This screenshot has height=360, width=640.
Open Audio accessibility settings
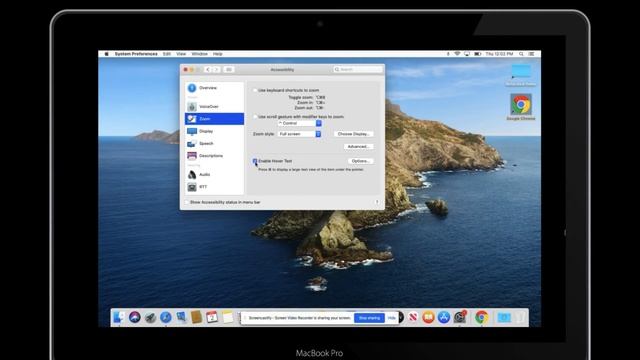point(214,174)
